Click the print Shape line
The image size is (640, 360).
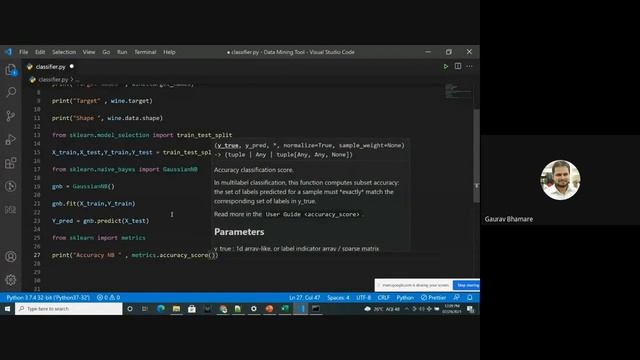click(107, 118)
